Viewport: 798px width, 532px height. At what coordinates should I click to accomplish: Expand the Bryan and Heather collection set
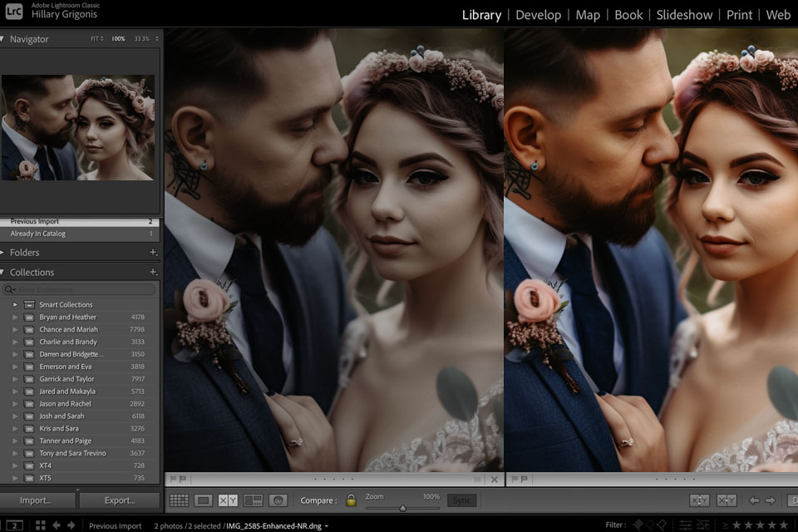(15, 318)
